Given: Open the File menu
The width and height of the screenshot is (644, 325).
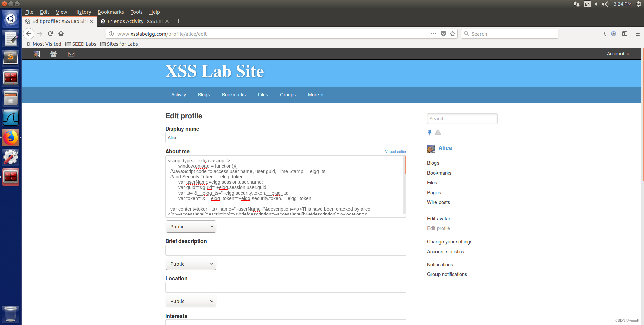Looking at the screenshot, I should tap(29, 12).
